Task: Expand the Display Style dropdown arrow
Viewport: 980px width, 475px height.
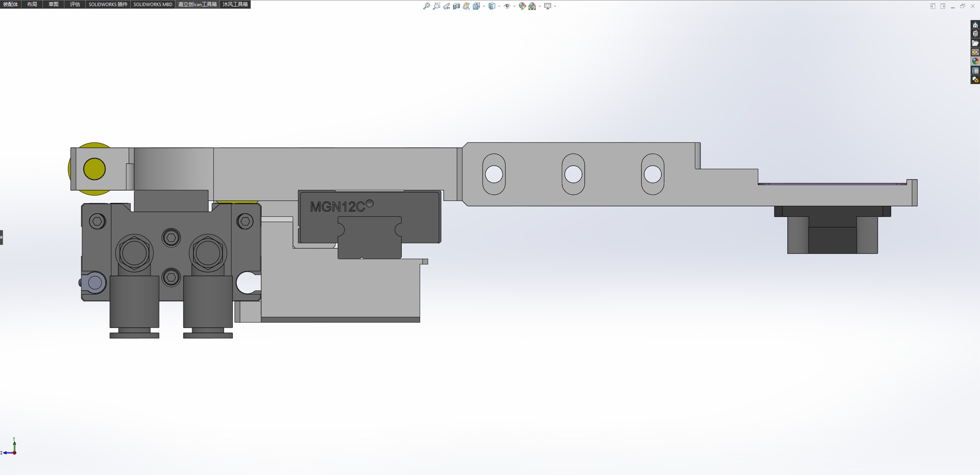Action: [499, 6]
